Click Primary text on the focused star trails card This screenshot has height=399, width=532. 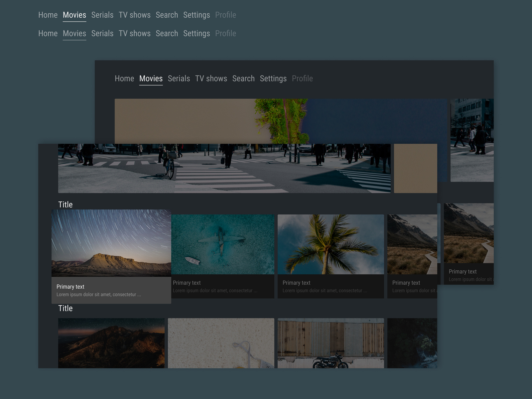(x=70, y=287)
